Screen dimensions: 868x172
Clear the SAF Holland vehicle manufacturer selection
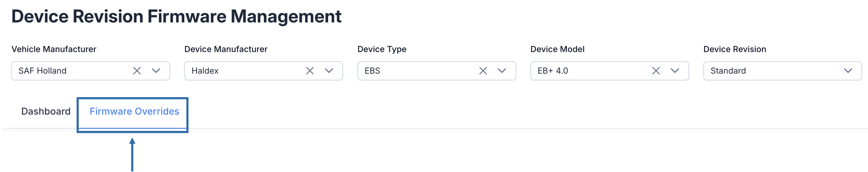(137, 71)
